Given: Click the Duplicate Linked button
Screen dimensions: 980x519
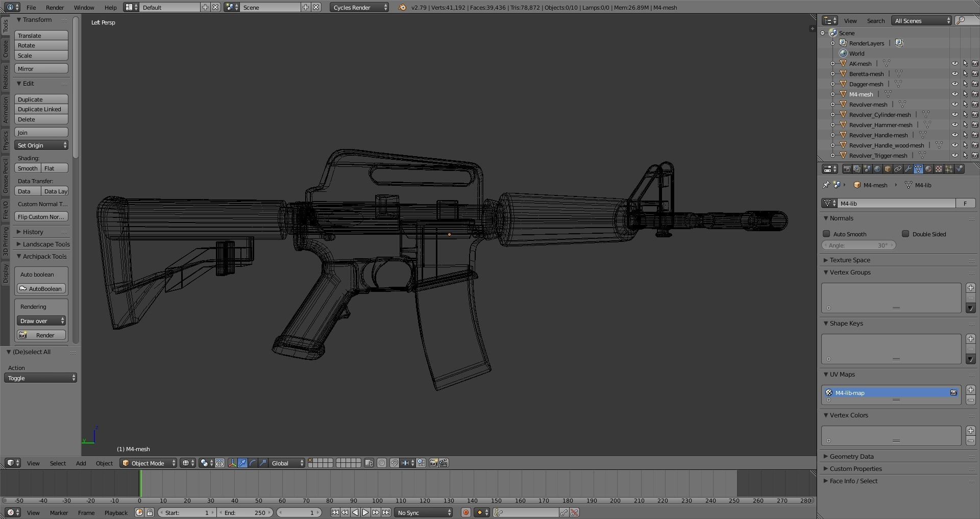Looking at the screenshot, I should pos(41,109).
